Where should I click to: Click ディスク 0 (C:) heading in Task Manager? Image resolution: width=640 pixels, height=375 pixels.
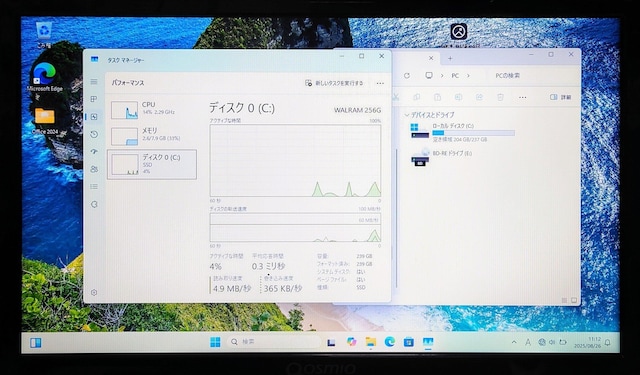click(242, 108)
